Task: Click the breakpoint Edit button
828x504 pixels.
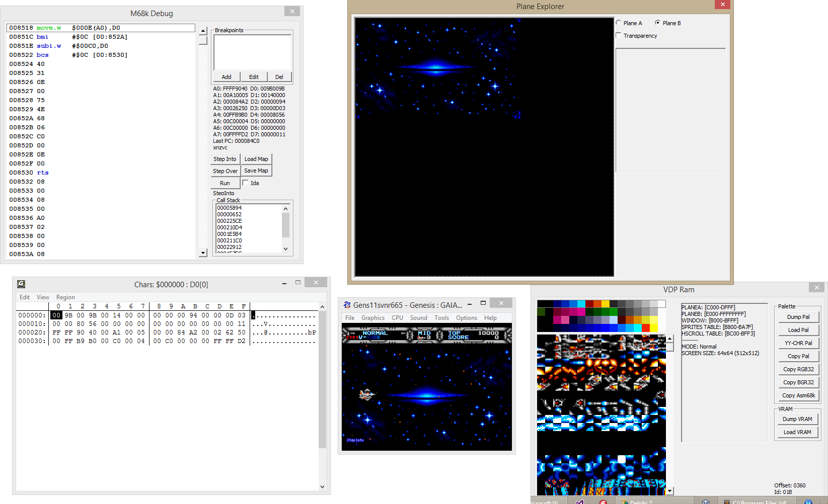Action: (x=254, y=77)
